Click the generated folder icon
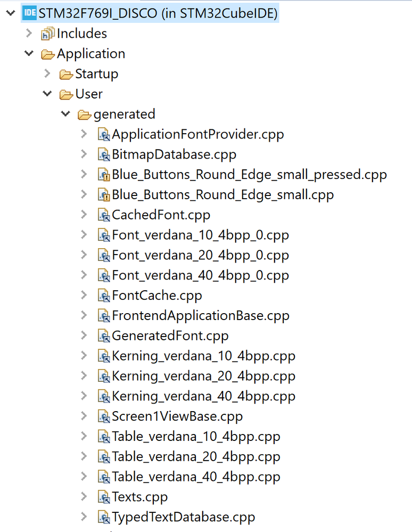 (84, 114)
